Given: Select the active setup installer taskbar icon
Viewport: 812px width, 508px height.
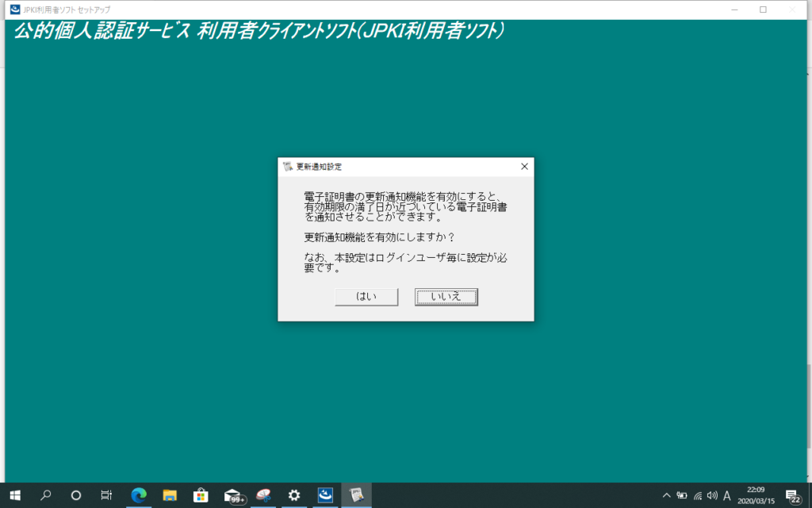Looking at the screenshot, I should pos(356,495).
